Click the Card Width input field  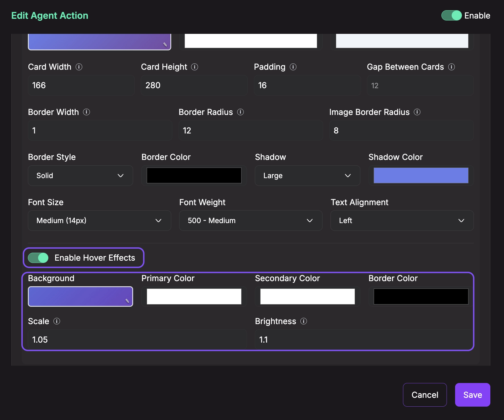(81, 85)
